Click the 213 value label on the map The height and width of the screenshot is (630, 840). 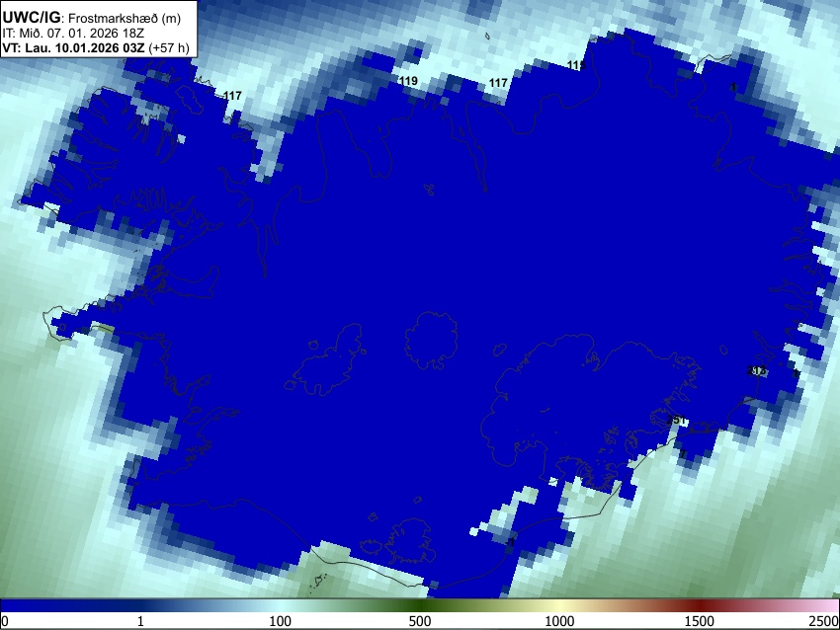(x=756, y=370)
